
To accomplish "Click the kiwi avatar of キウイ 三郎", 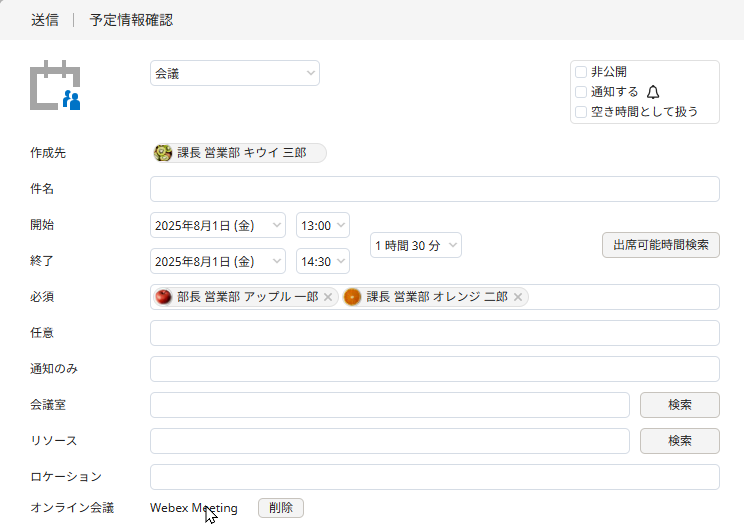I will click(x=163, y=153).
